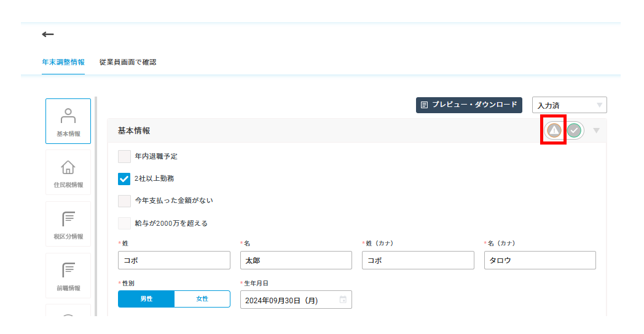Select 女性 for gender
This screenshot has width=644, height=334.
tap(202, 299)
